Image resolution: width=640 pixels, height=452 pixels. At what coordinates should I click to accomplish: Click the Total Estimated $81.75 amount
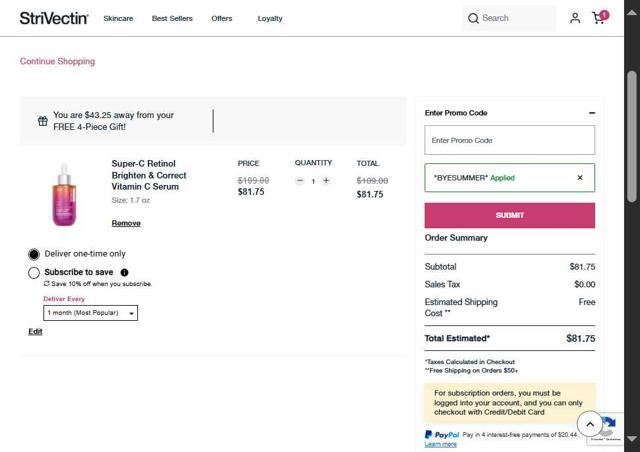[581, 338]
